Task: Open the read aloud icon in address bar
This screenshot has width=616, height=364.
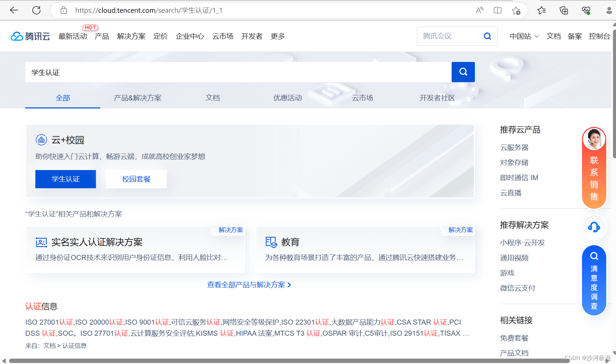Action: pyautogui.click(x=479, y=10)
